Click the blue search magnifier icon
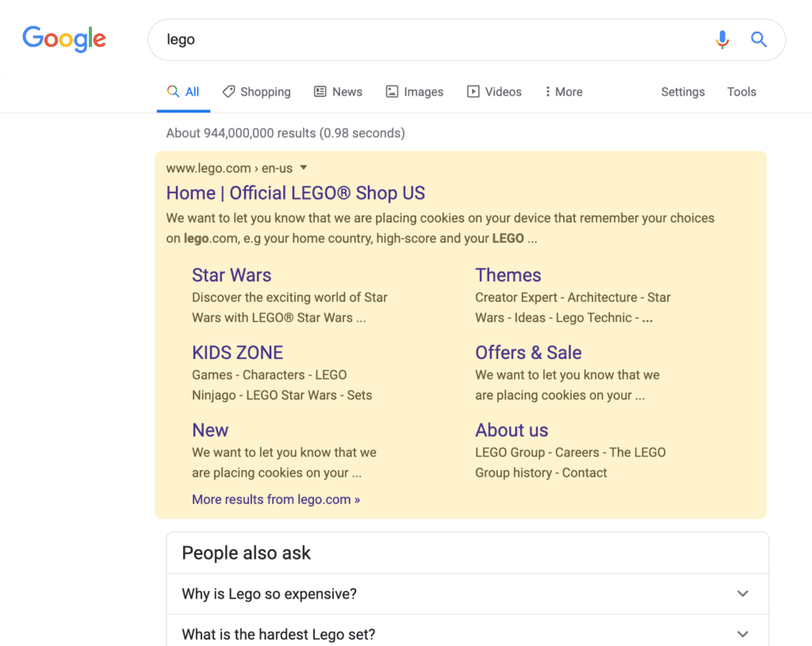 coord(759,40)
